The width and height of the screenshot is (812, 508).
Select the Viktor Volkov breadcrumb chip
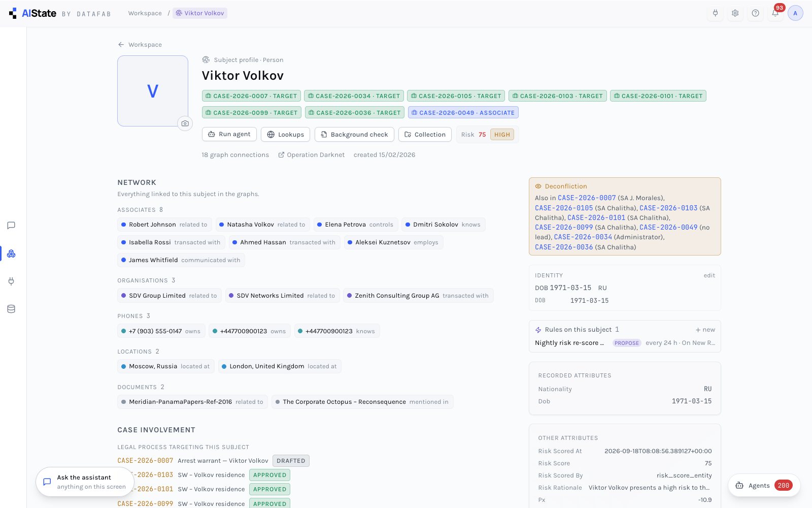tap(200, 13)
